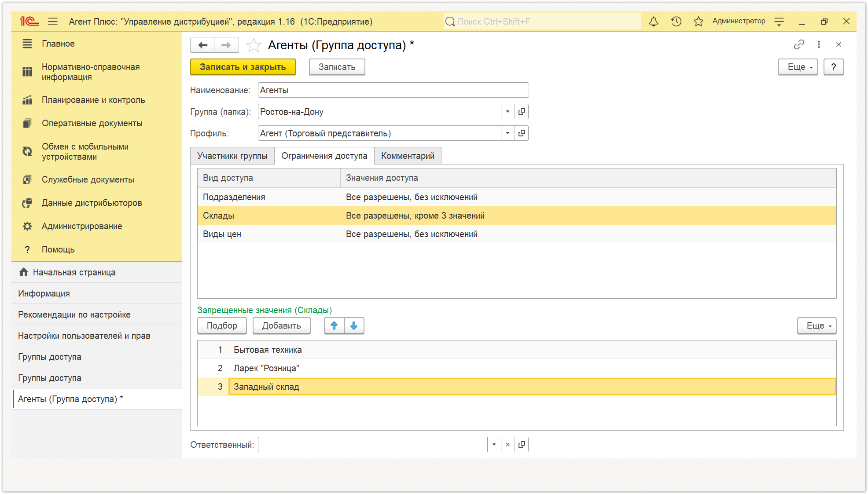The image size is (868, 494).
Task: Expand Профиль dropdown list
Action: 508,133
